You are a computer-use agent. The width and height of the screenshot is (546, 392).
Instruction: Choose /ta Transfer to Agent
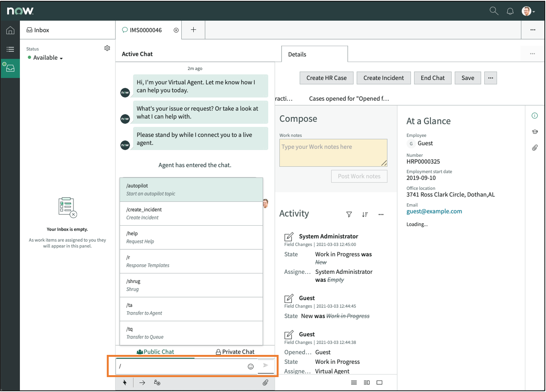point(191,309)
